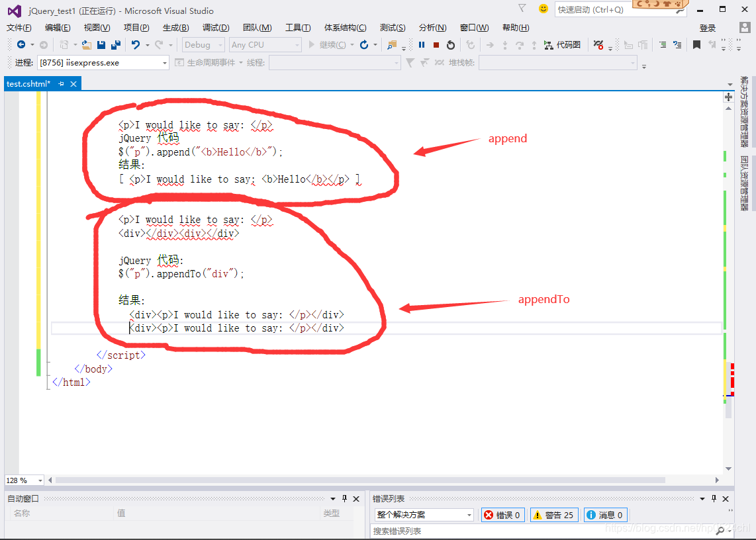This screenshot has height=540, width=756.
Task: Click the 生命周期事件 button
Action: coord(206,63)
